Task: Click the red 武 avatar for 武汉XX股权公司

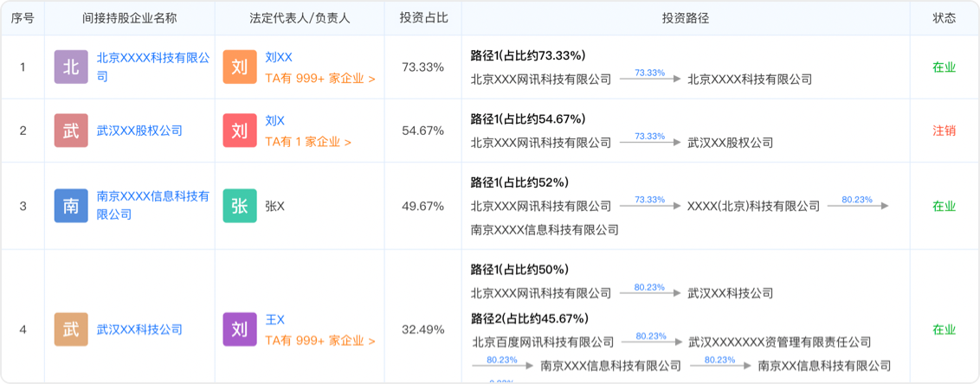Action: point(71,131)
